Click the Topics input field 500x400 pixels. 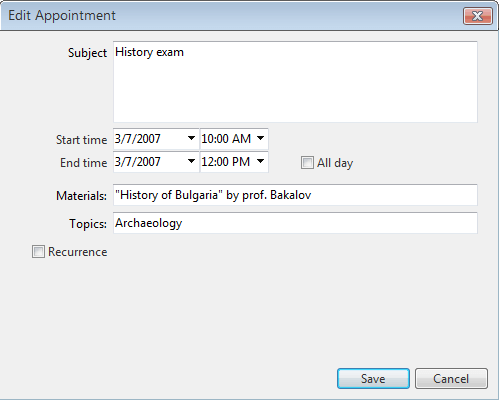tap(295, 223)
